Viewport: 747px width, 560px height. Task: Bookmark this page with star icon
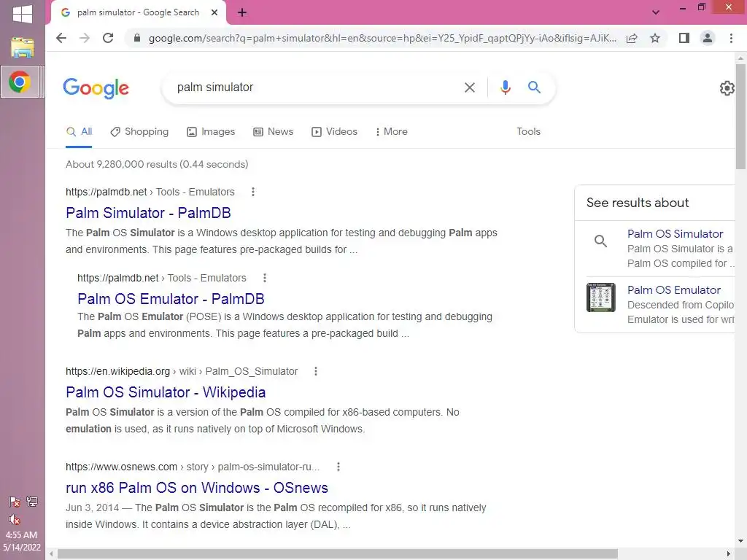655,38
